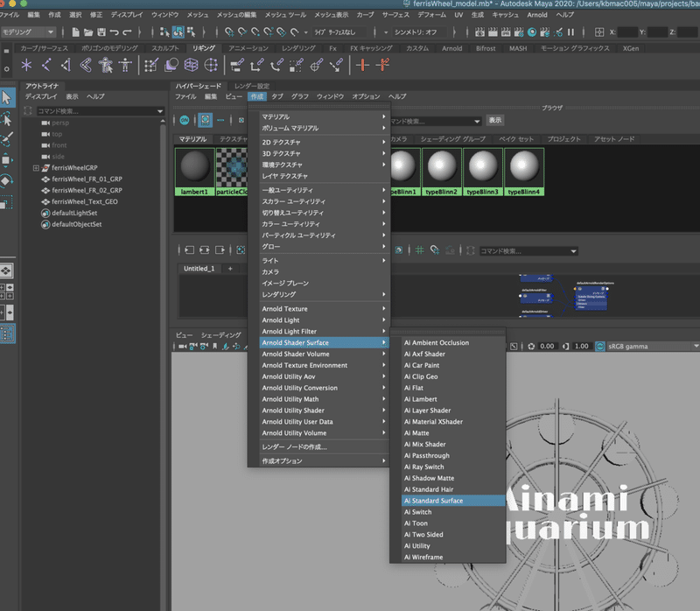Click the open render view clapperboard icon
Screen dimensions: 700x611
pyautogui.click(x=479, y=32)
